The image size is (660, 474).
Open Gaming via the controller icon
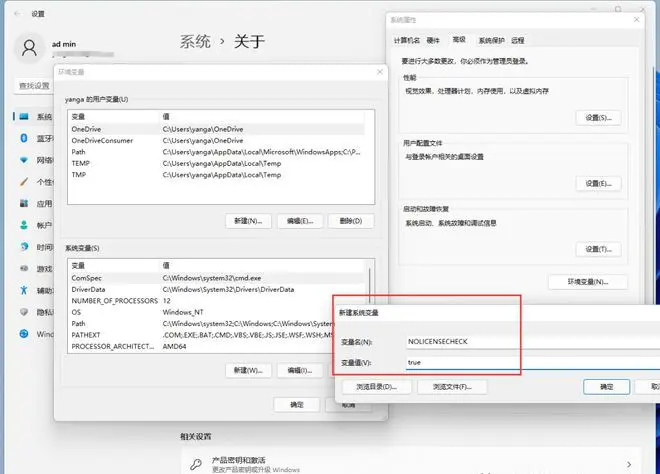click(x=24, y=269)
